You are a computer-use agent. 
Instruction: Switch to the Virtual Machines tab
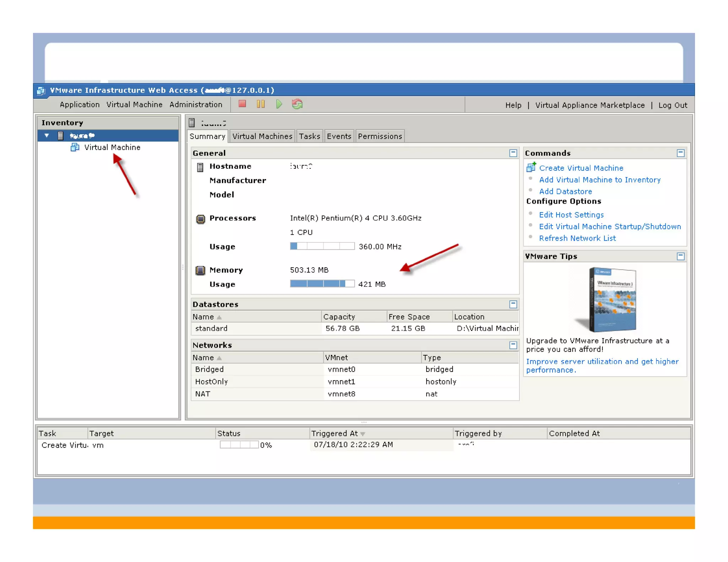coord(262,136)
